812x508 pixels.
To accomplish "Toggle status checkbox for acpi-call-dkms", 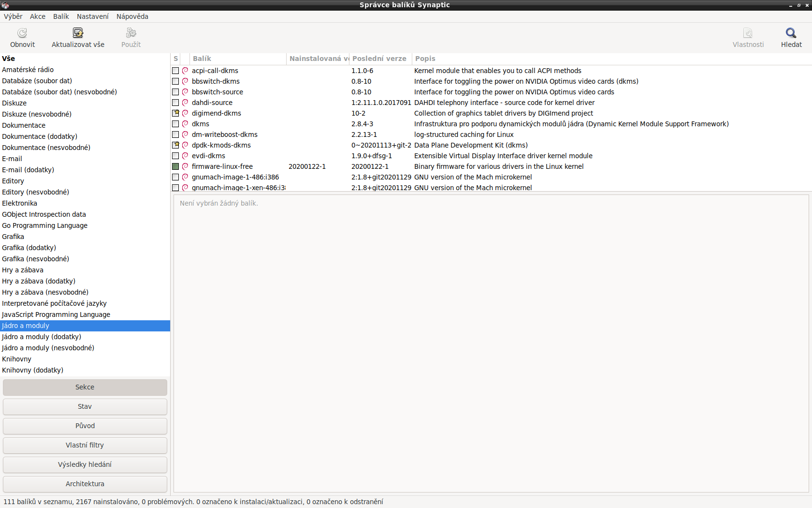I will [x=175, y=71].
